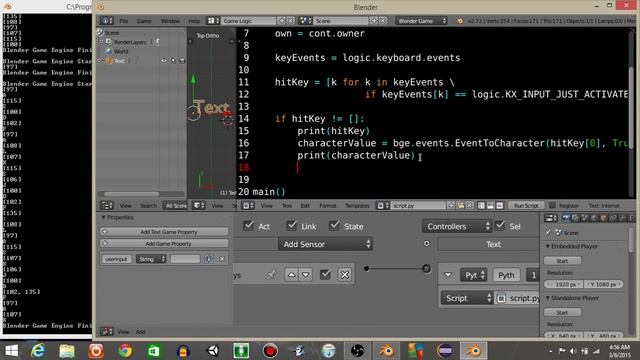
Task: Open Internet Explorer from the taskbar
Action: (x=38, y=351)
